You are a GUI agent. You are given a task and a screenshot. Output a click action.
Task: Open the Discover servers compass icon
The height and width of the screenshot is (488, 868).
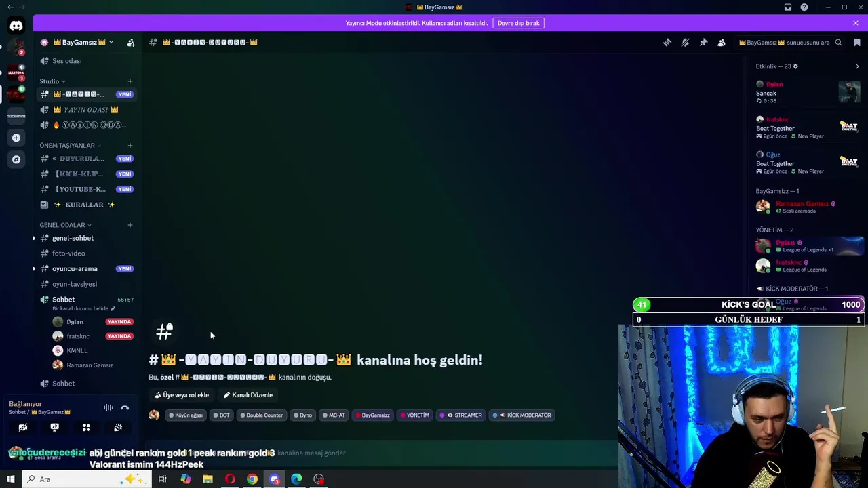click(x=16, y=159)
